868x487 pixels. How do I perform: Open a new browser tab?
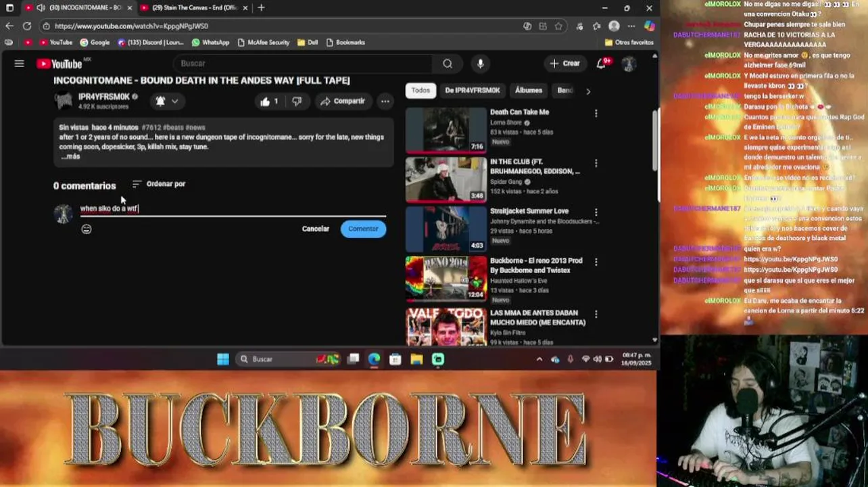click(x=261, y=7)
